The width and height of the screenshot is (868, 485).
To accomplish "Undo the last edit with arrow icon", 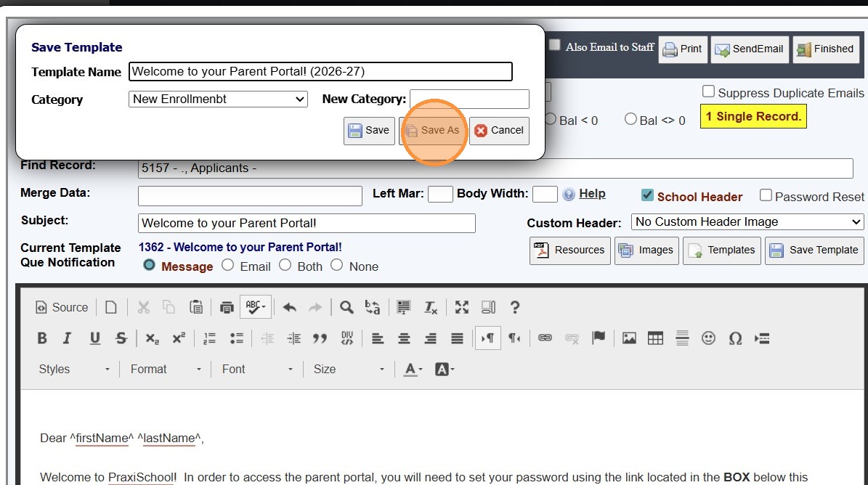I will tap(290, 307).
